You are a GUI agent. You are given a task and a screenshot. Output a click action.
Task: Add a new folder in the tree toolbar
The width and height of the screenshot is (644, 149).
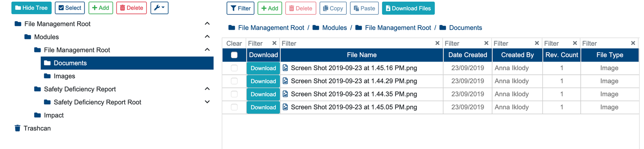click(101, 8)
